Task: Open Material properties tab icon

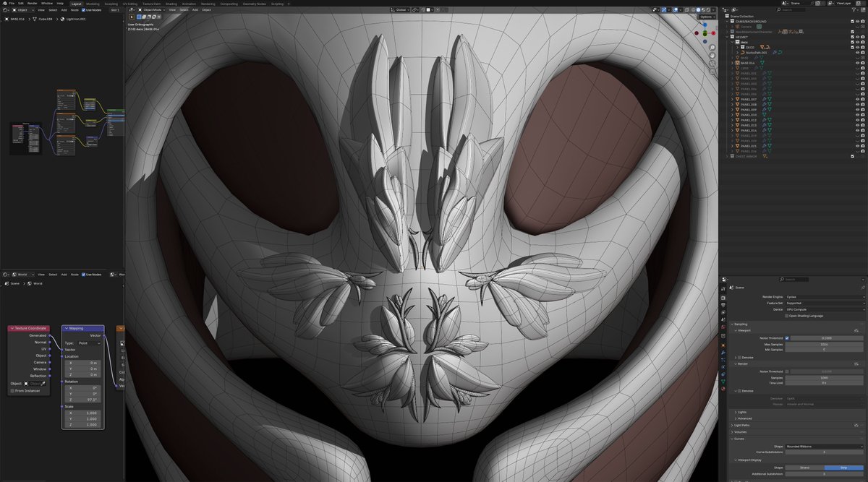Action: point(723,389)
